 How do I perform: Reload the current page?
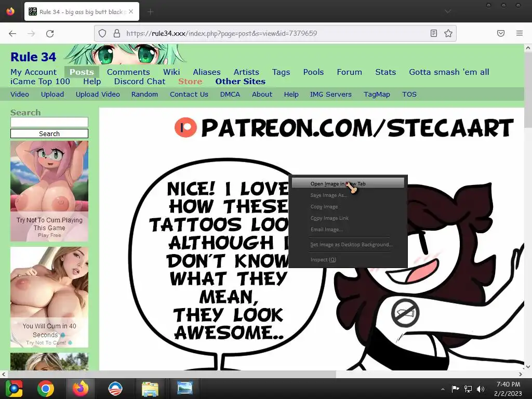[50, 33]
